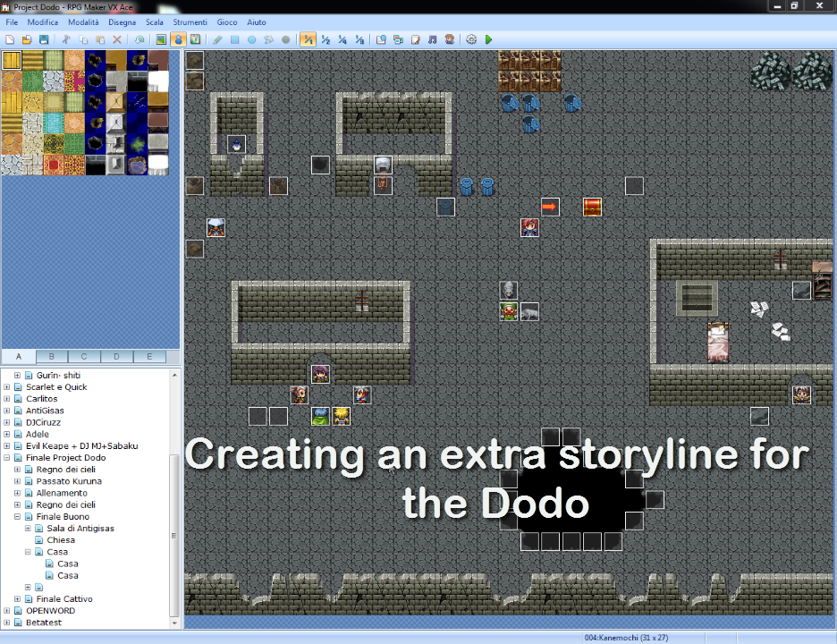Set map zoom scale to 1/8
Screen dimensions: 837x644
click(359, 39)
